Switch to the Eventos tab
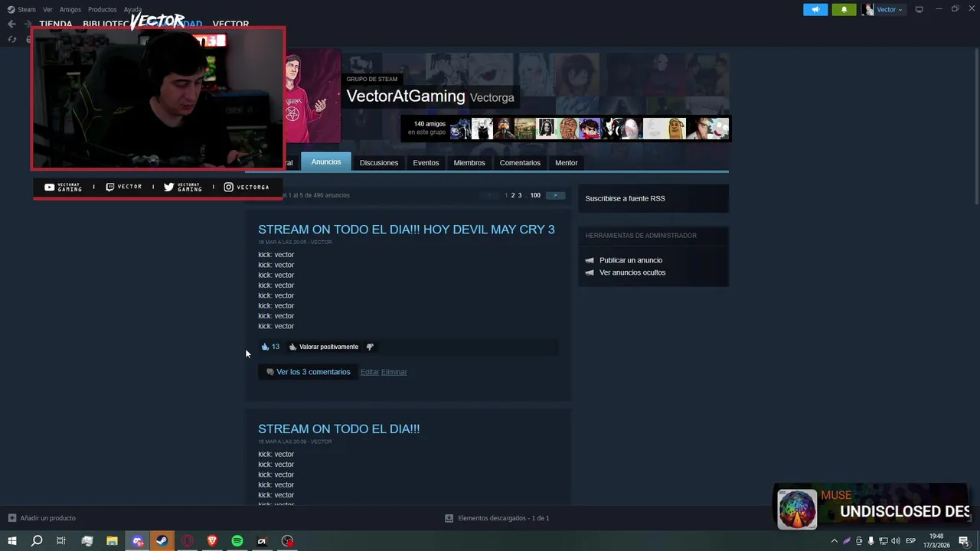Image resolution: width=980 pixels, height=551 pixels. [x=426, y=162]
